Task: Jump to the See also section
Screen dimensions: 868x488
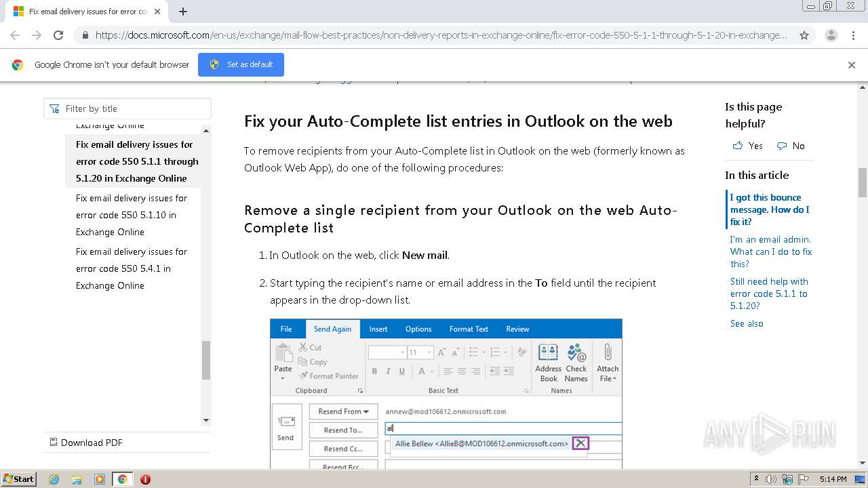Action: [747, 323]
